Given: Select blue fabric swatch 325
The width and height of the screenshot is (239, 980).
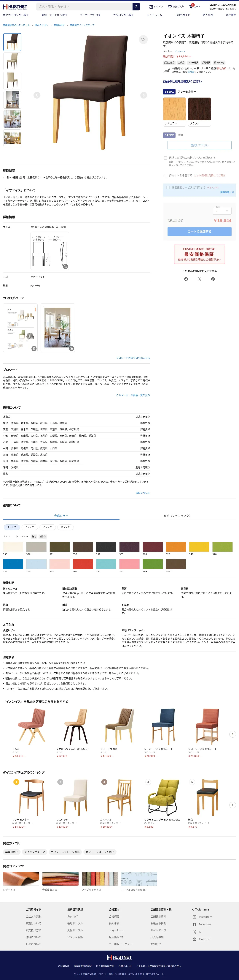Looking at the screenshot, I should pos(13,564).
